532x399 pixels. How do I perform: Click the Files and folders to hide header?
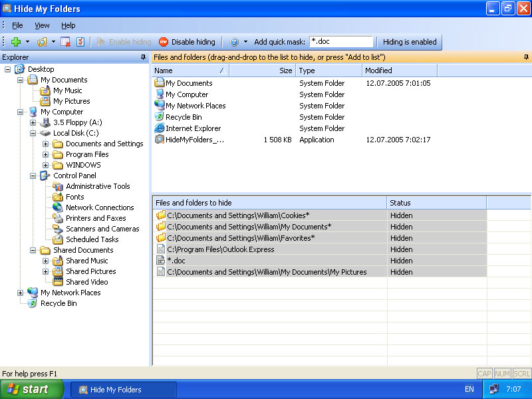270,203
